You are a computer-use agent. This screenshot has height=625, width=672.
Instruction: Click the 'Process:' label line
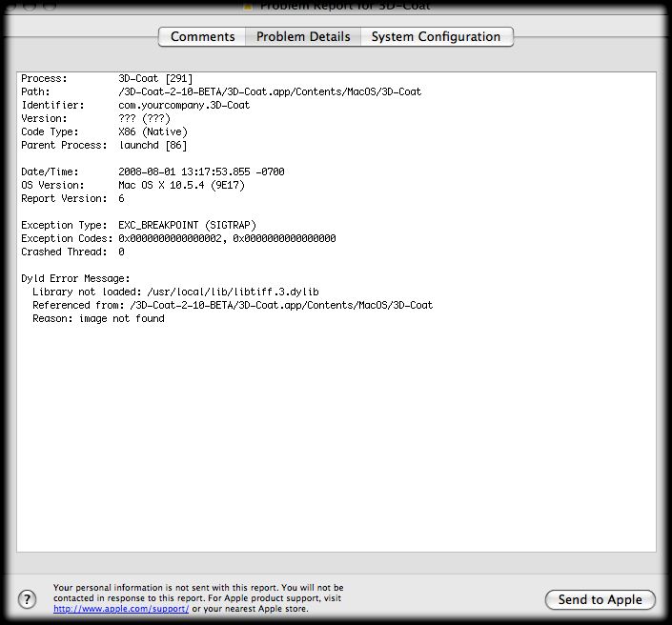(x=107, y=78)
